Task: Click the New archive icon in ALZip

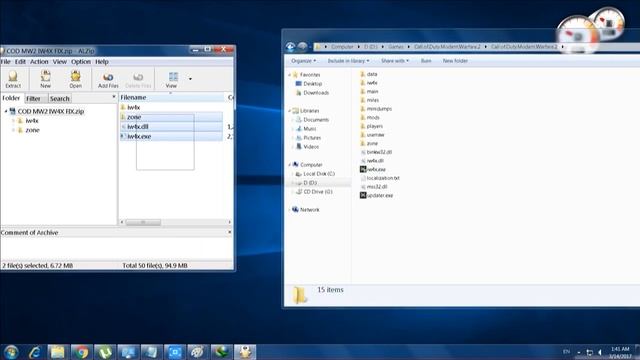Action: [x=45, y=79]
